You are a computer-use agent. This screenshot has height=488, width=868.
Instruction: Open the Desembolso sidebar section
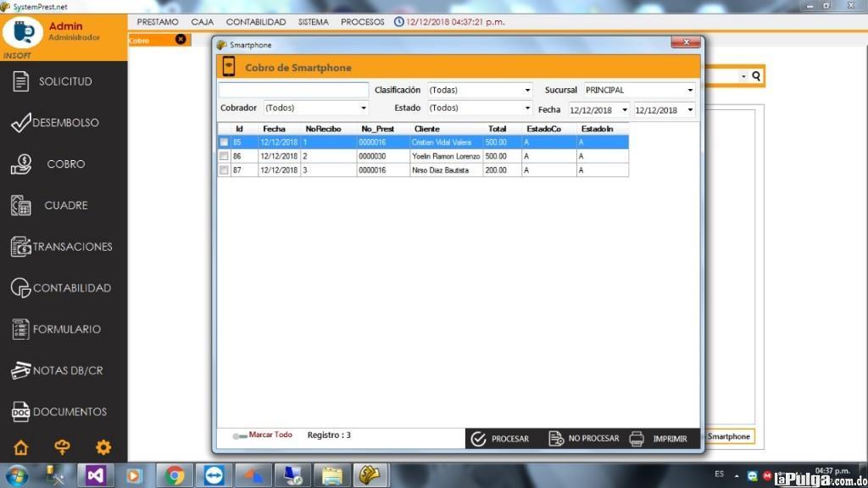pyautogui.click(x=64, y=123)
